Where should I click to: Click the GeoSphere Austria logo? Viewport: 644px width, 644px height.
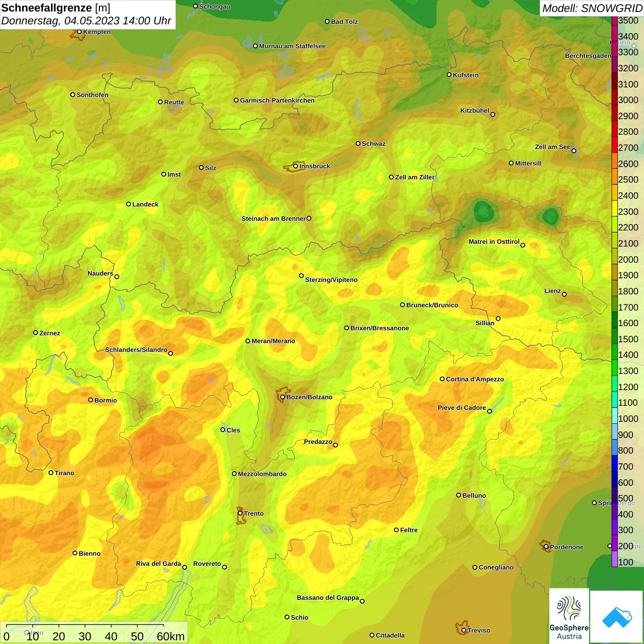569,616
